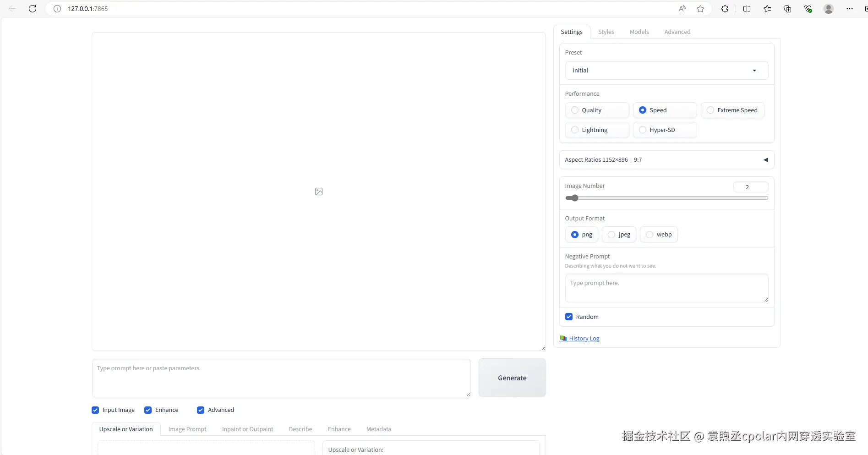Open the Metadata tab
Viewport: 868px width, 455px height.
(379, 429)
